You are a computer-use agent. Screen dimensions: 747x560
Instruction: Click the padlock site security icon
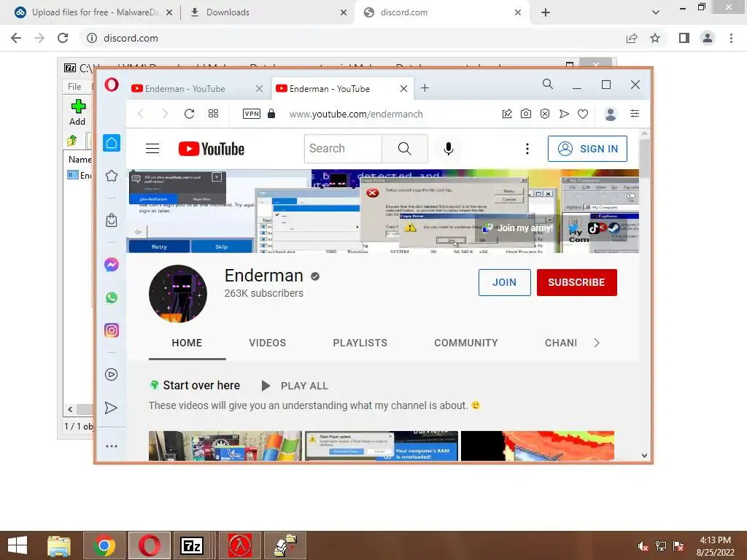(x=271, y=113)
